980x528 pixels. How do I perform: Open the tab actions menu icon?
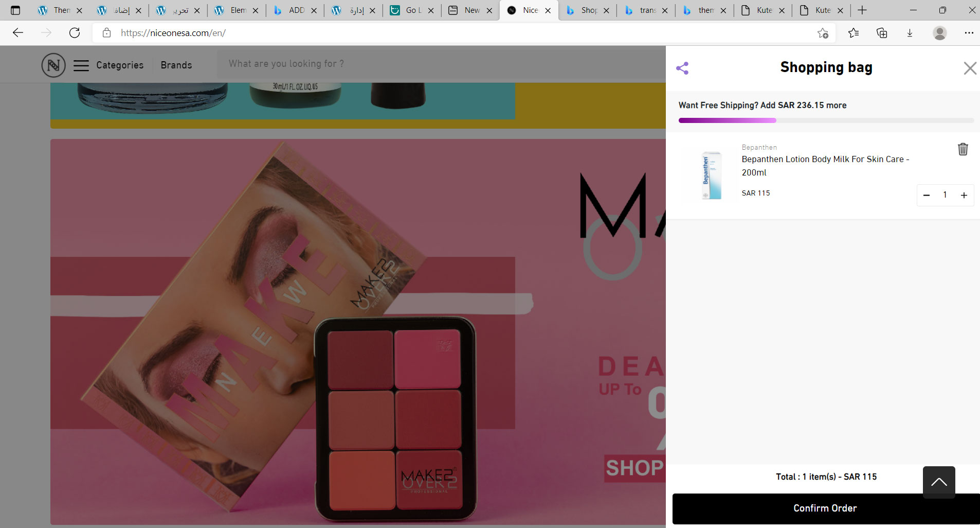point(15,10)
